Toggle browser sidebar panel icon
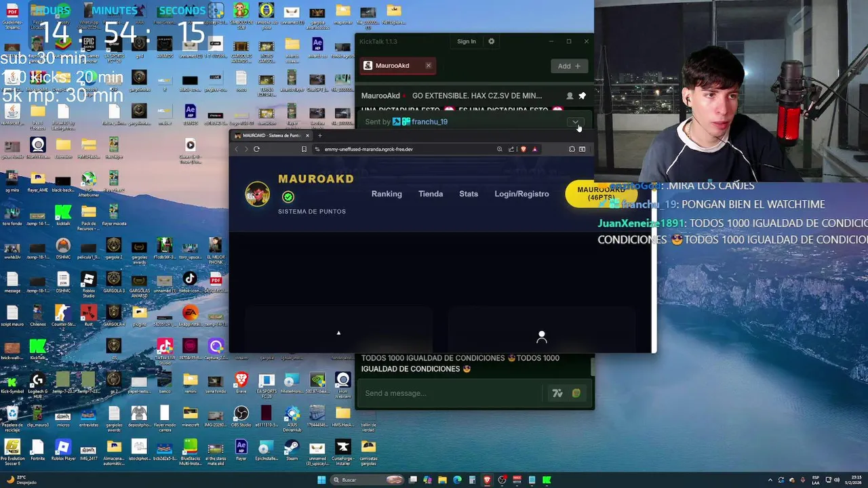The image size is (868, 488). [582, 149]
